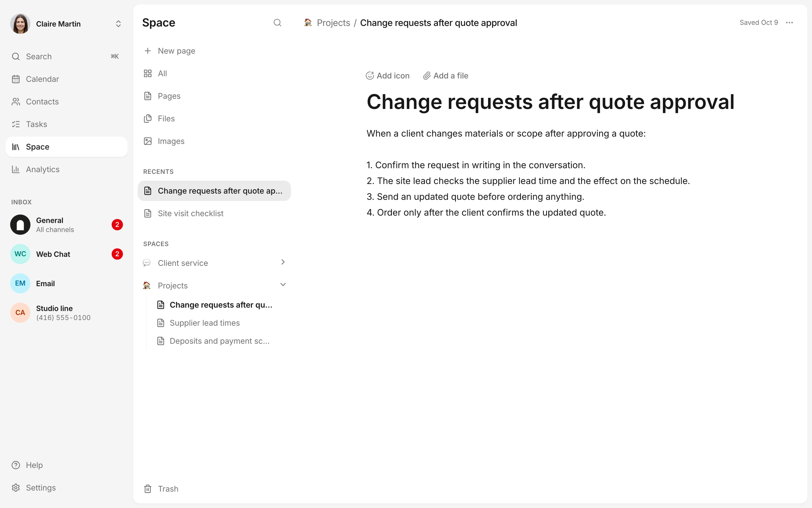Viewport: 812px width, 508px height.
Task: Click the Projects breadcrumb link
Action: 333,23
